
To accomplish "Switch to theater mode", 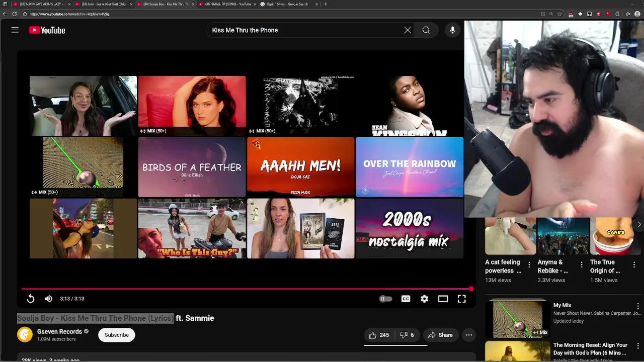I will pos(443,299).
